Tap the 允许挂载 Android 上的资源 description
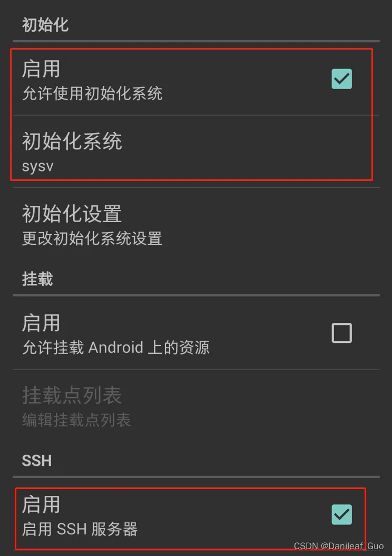The image size is (392, 556). point(116,347)
